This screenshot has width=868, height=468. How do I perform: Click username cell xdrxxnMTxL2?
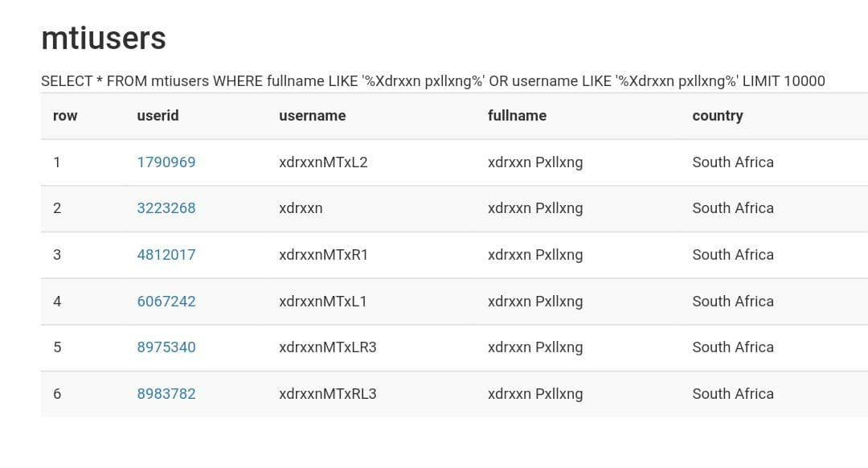(x=323, y=162)
